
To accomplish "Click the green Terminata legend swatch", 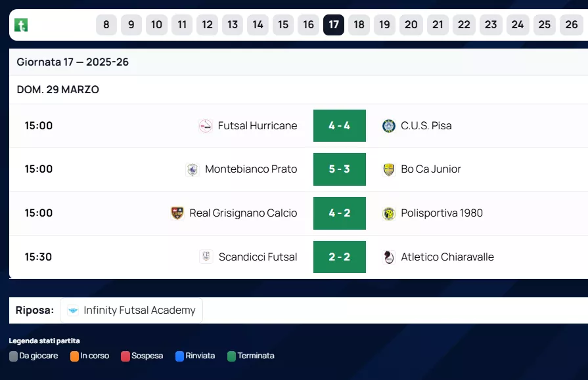I will 231,356.
